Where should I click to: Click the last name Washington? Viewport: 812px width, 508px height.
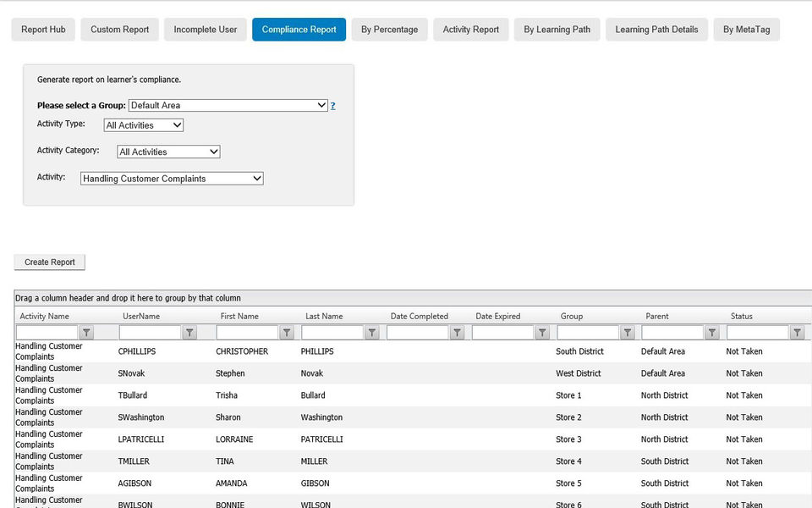(321, 417)
